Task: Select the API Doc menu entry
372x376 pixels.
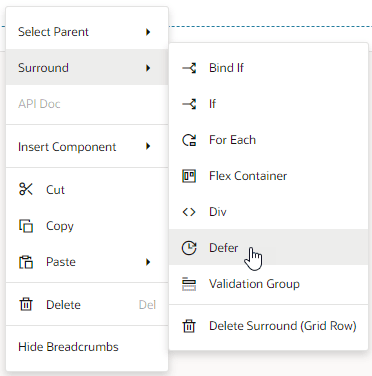Action: [x=87, y=104]
